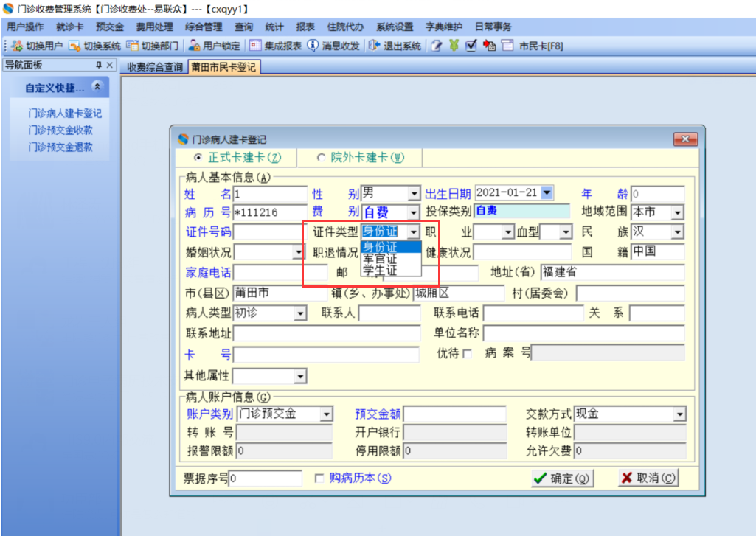Open the 查询 menu
This screenshot has width=756, height=536.
(x=243, y=27)
